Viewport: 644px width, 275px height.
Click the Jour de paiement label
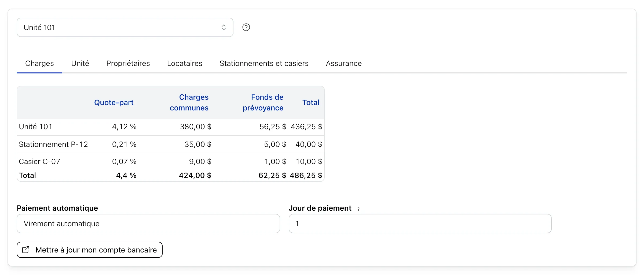pyautogui.click(x=320, y=208)
